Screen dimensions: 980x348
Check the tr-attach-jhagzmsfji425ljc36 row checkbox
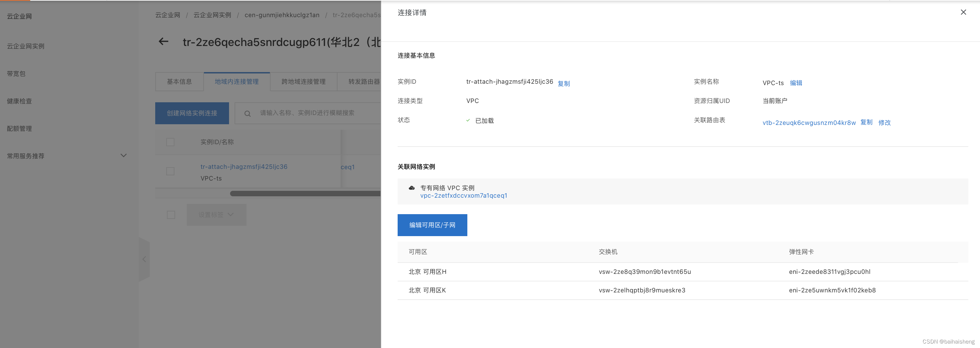(x=170, y=171)
